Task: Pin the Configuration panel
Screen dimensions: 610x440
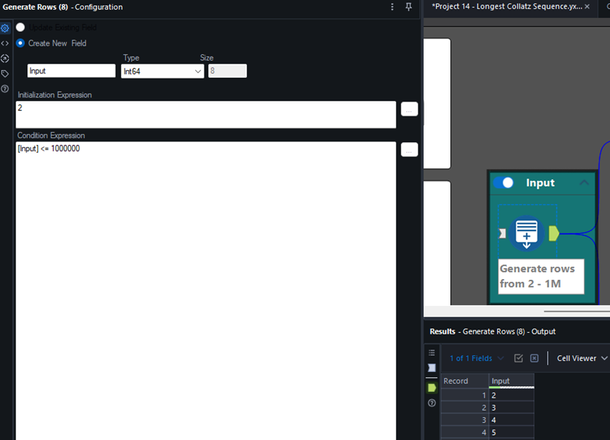Action: [408, 7]
